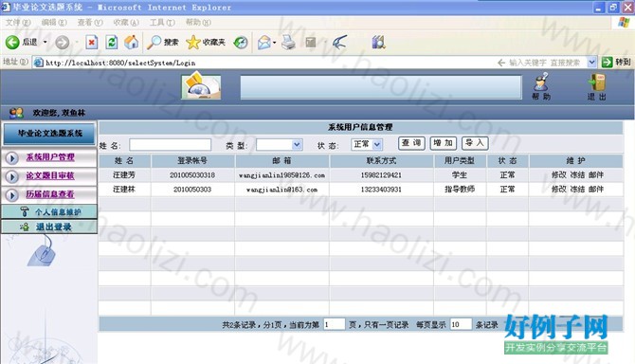This screenshot has width=635, height=364.
Task: Click the 指导教师 user type cell
Action: point(460,189)
